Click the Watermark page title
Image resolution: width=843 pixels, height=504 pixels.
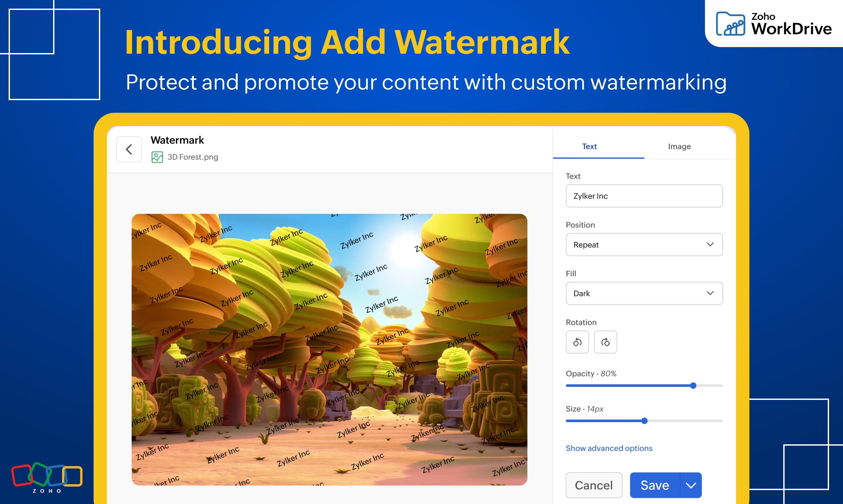coord(177,140)
